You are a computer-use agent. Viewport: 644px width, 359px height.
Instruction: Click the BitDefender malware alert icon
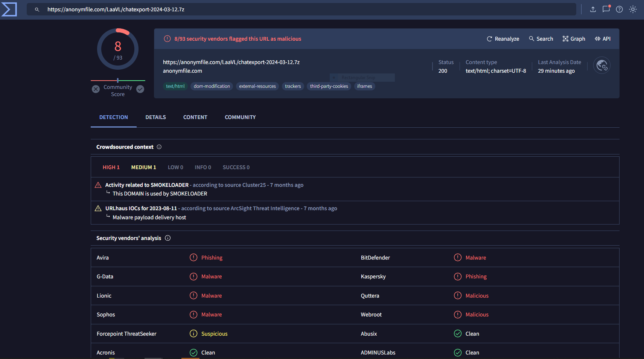(458, 258)
